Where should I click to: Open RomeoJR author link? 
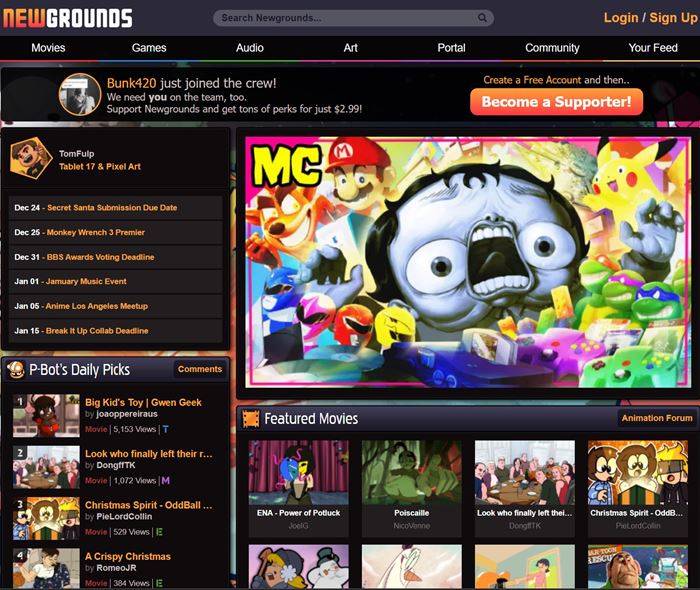point(117,568)
